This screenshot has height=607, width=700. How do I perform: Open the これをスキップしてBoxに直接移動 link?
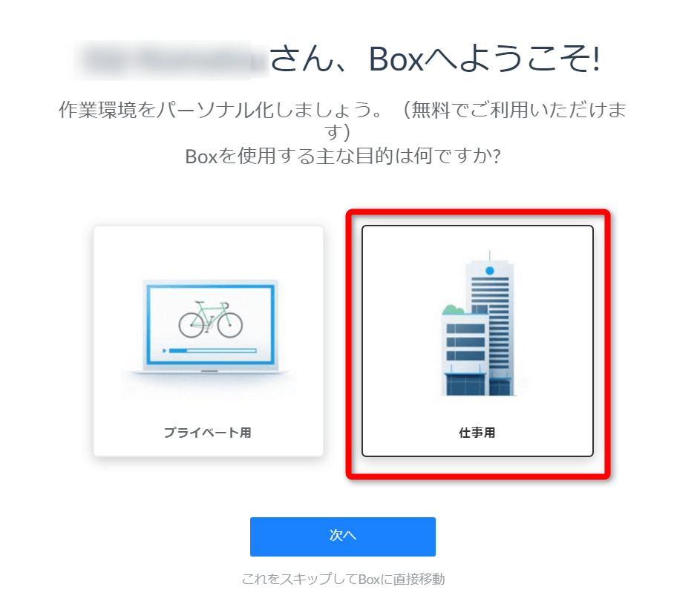343,579
